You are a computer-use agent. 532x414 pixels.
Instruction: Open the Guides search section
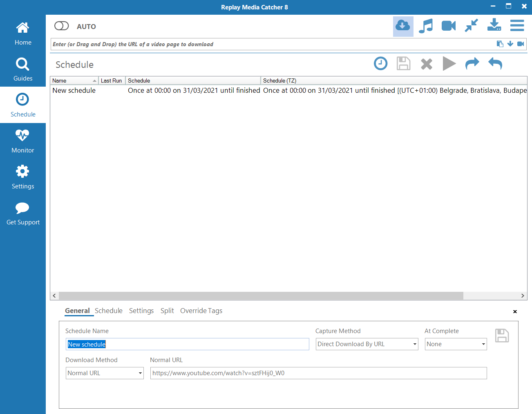tap(23, 69)
